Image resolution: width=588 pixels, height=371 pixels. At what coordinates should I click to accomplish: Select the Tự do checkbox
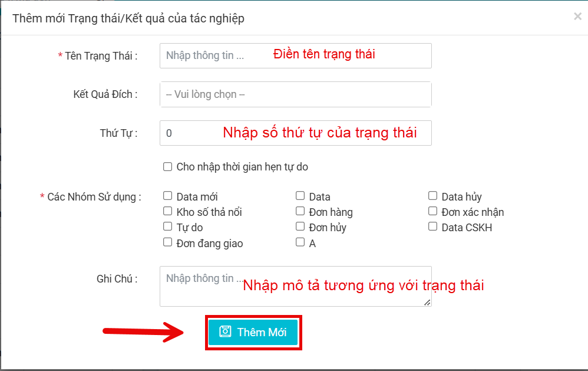tap(168, 226)
